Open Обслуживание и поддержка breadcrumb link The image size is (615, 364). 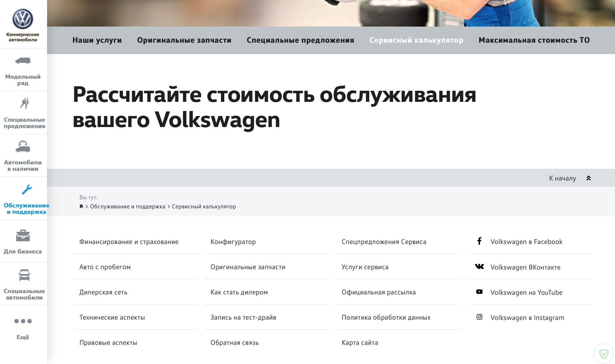[128, 206]
